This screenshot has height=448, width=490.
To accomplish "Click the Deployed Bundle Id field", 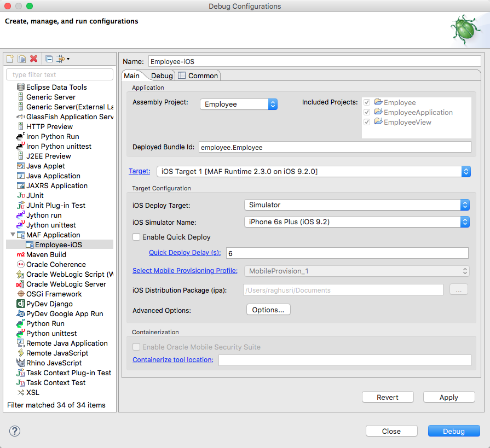I will pos(335,147).
